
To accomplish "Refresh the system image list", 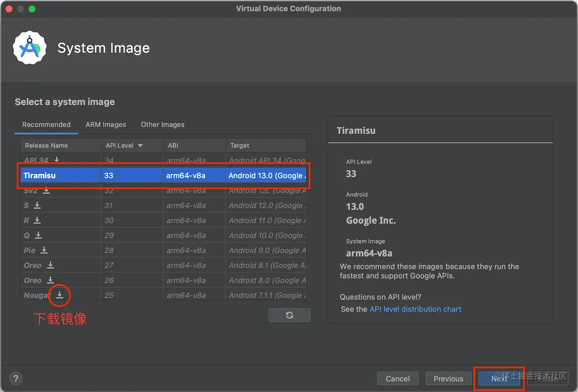I will [289, 315].
